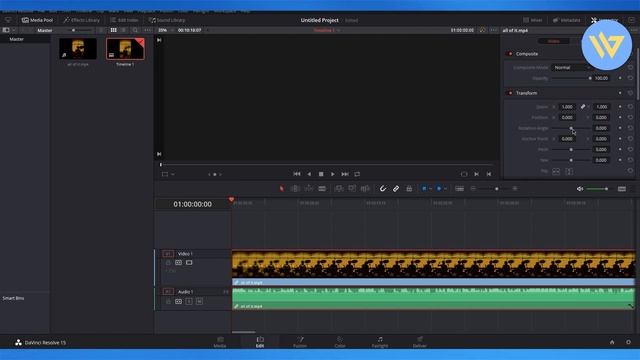Click the Insert clip icon
640x360 pixels.
pos(339,189)
